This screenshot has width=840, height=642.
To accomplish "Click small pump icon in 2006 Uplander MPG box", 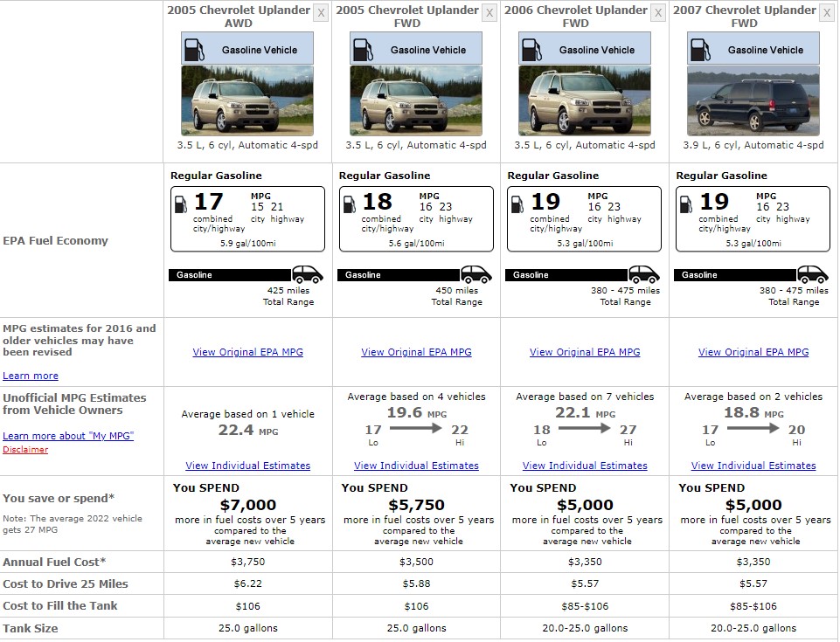I will [x=517, y=204].
